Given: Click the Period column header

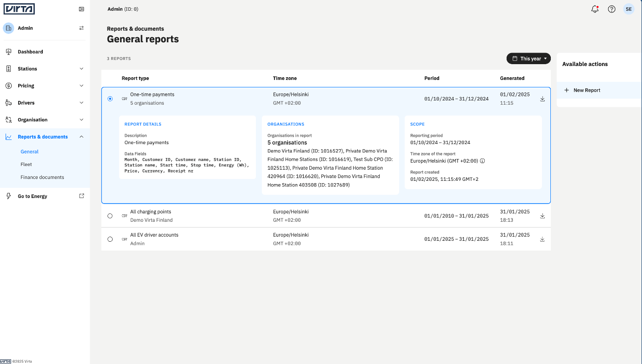Looking at the screenshot, I should point(432,78).
